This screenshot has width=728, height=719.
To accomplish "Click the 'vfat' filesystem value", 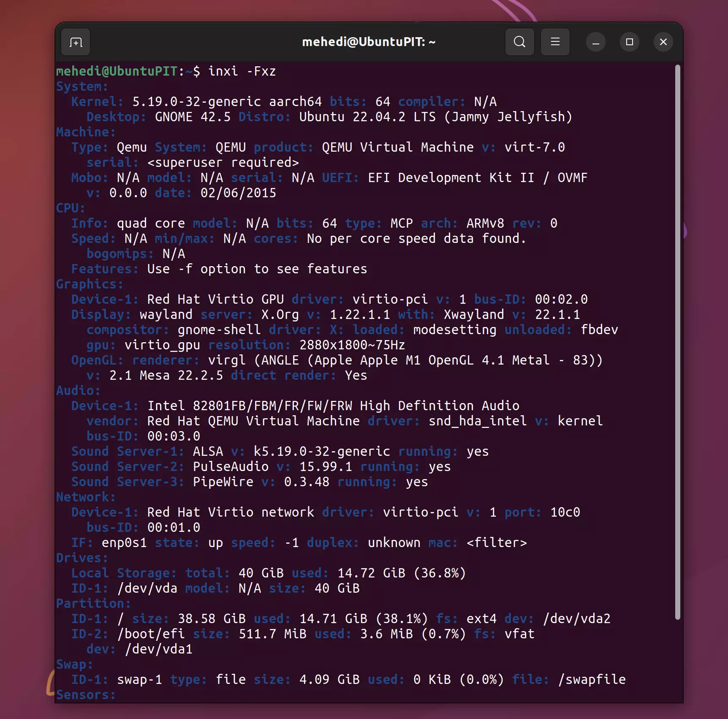I will pos(519,634).
